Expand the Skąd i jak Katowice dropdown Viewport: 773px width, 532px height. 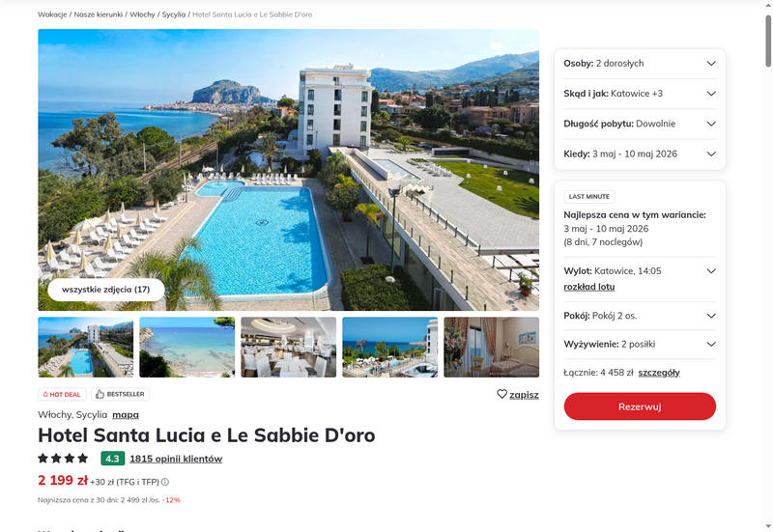[x=640, y=94]
